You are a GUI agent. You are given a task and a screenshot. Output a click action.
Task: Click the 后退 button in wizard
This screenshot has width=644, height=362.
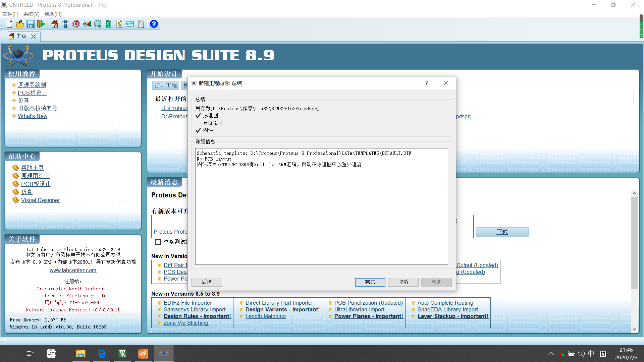pos(207,282)
